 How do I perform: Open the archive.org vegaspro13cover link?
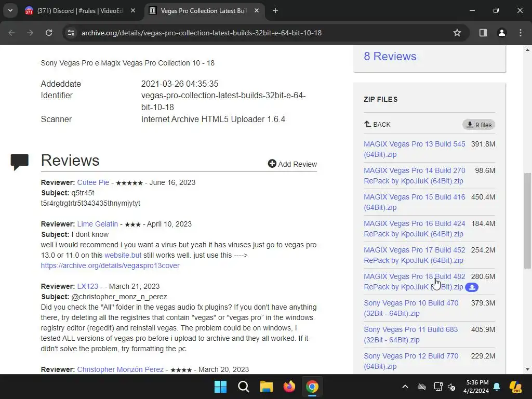click(x=110, y=265)
